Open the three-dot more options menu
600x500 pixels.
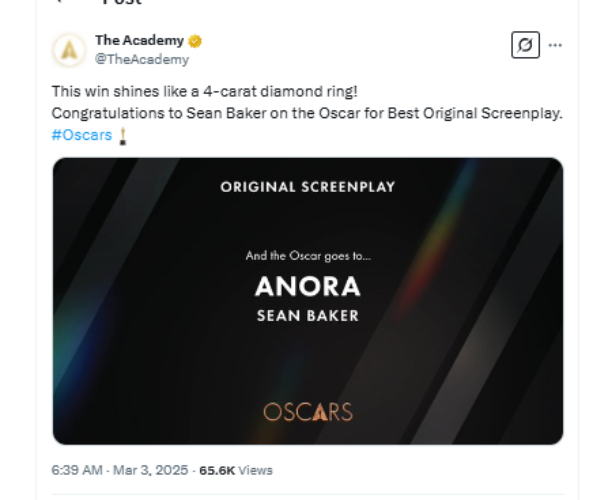pyautogui.click(x=555, y=45)
